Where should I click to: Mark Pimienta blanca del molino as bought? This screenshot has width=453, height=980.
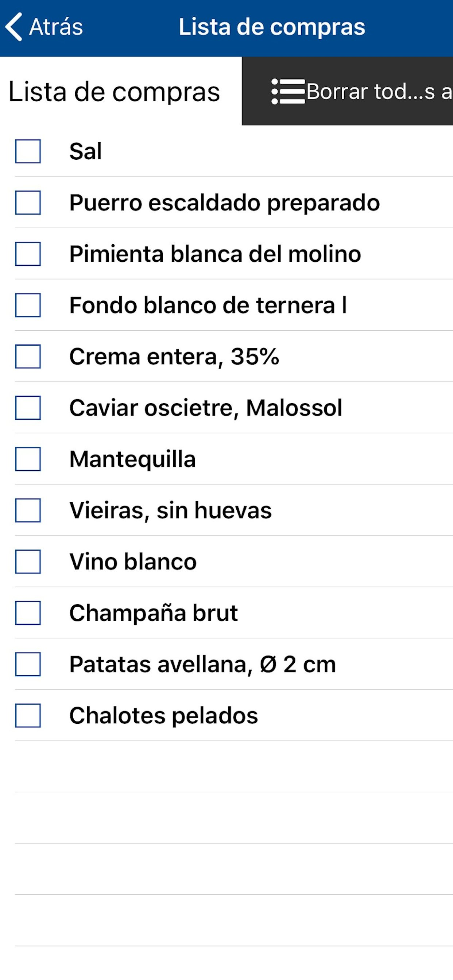28,254
